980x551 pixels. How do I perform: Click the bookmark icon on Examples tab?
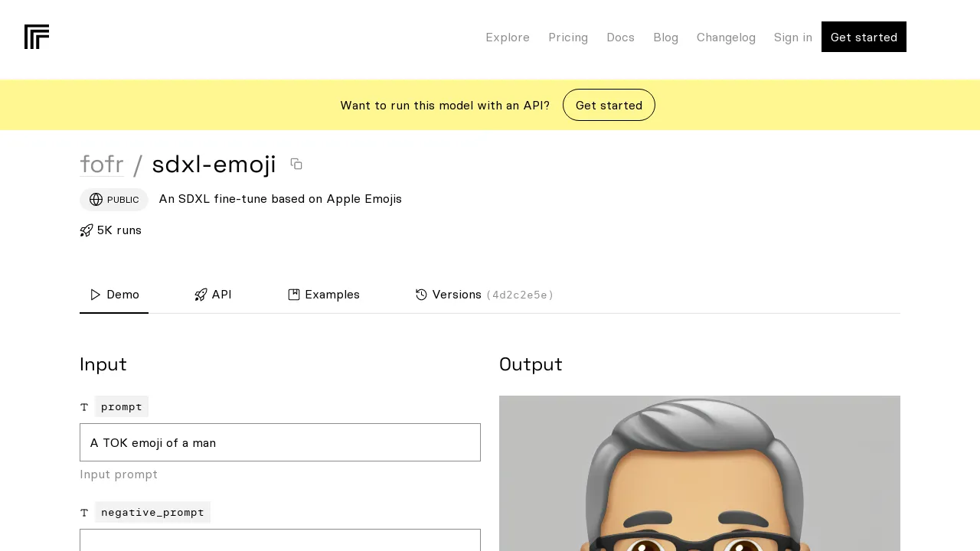(294, 295)
